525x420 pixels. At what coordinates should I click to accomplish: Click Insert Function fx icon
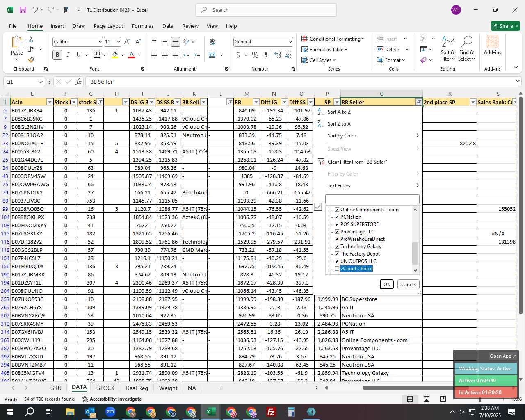(x=78, y=82)
